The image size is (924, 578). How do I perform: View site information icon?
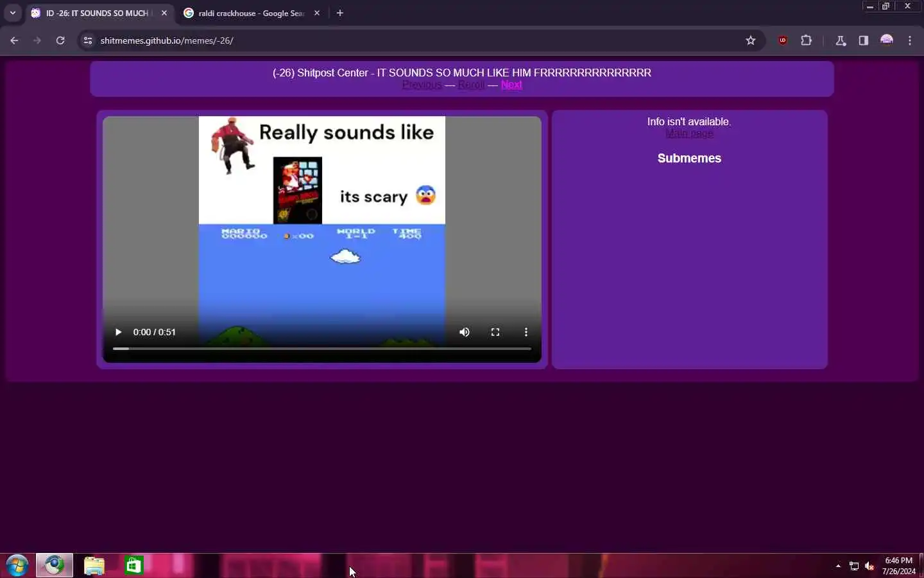tap(88, 40)
